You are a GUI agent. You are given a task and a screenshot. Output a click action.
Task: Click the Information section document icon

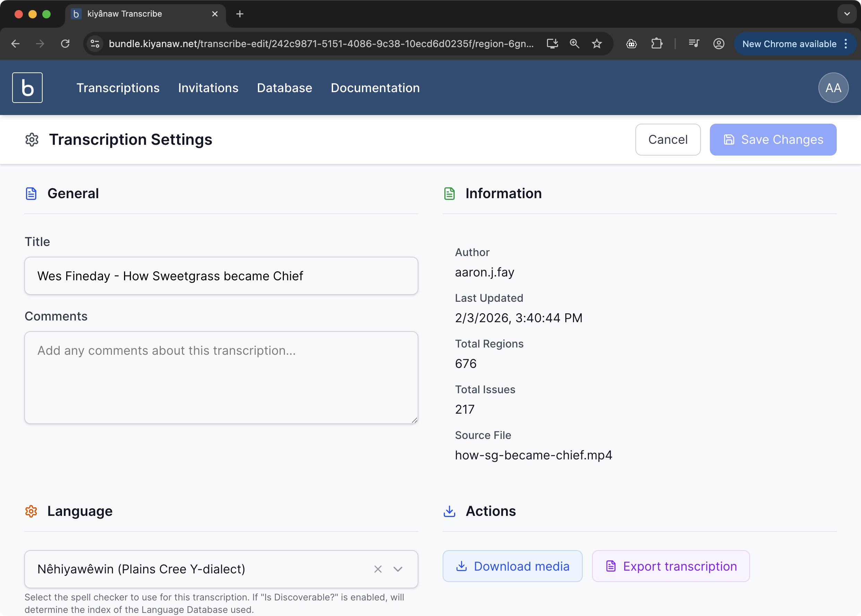coord(449,193)
